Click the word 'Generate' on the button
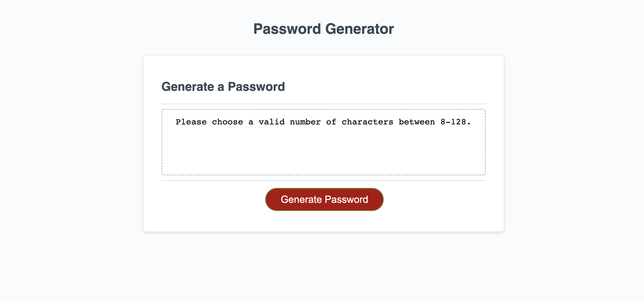 [x=301, y=199]
